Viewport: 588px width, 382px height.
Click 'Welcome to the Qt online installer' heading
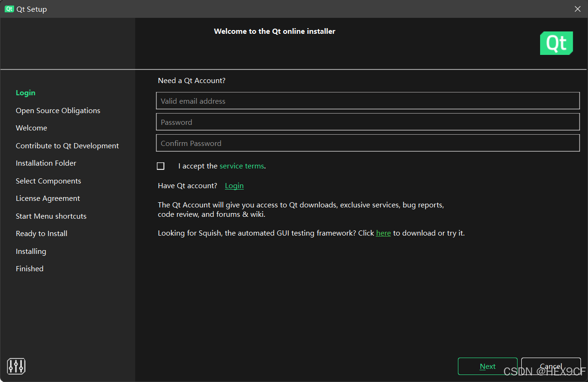(x=275, y=31)
